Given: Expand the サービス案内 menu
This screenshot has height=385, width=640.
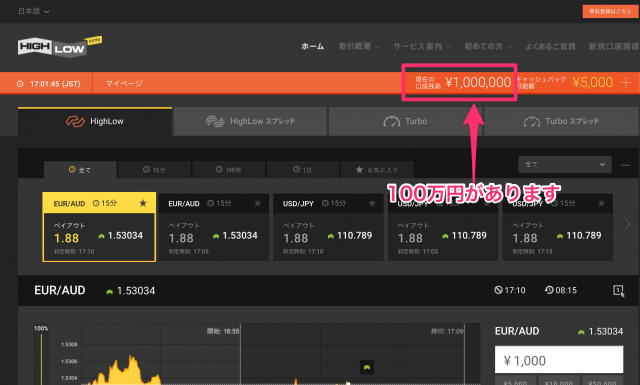Looking at the screenshot, I should pos(422,47).
